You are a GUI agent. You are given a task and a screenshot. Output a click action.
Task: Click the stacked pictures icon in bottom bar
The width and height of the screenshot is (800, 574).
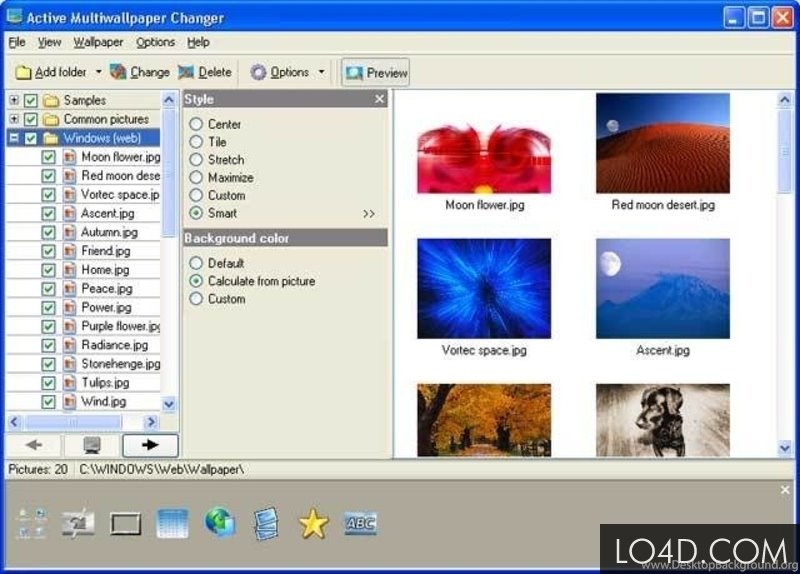(266, 523)
